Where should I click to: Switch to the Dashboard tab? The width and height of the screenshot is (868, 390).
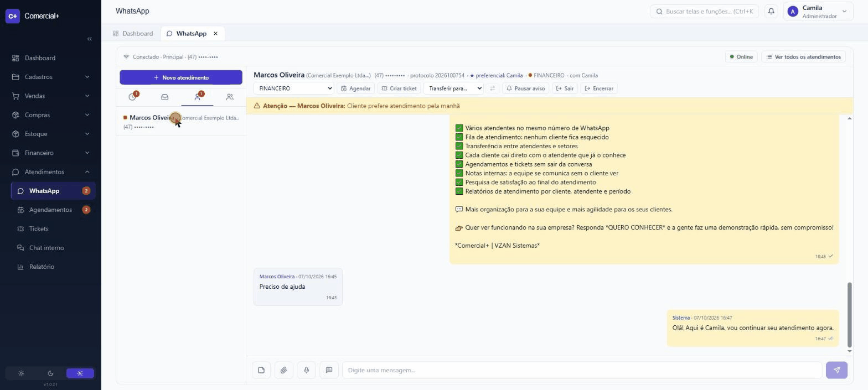pos(133,34)
